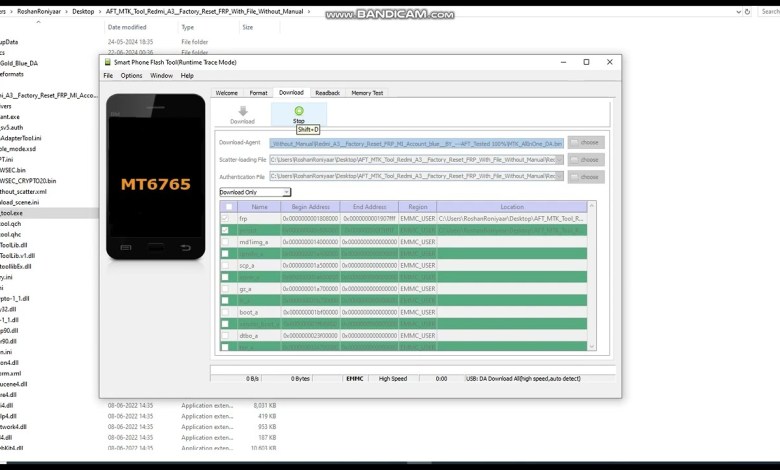Open the Help menu

coord(187,76)
